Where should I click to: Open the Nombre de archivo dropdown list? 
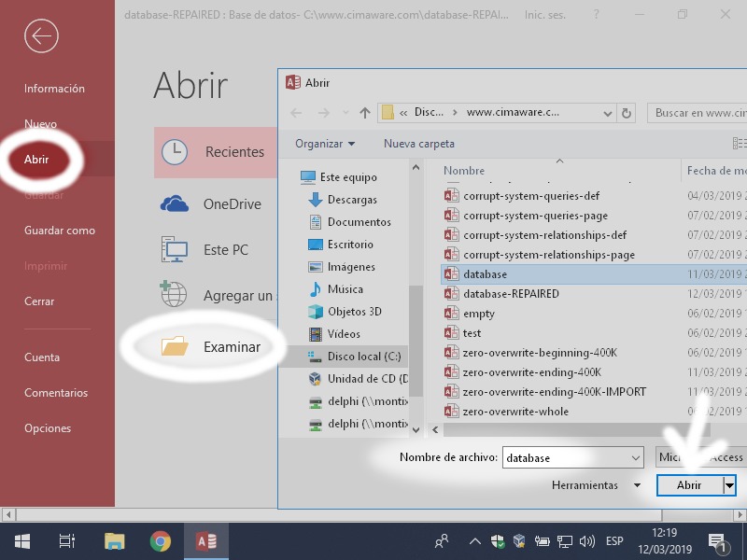point(636,458)
